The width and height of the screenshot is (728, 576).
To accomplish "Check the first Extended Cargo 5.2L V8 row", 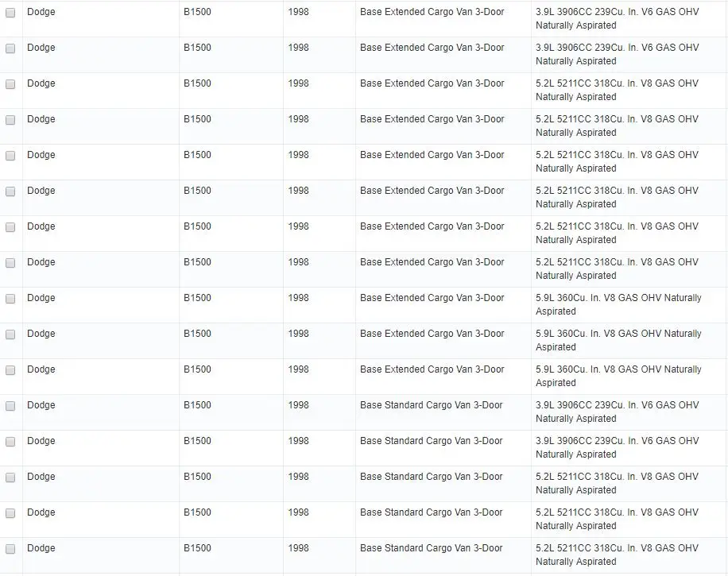I will coord(10,84).
